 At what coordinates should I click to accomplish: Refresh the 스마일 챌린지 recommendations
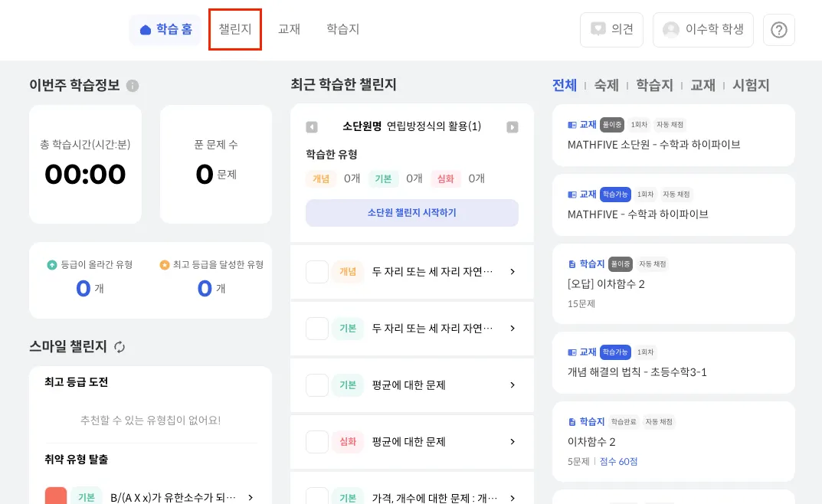pyautogui.click(x=120, y=347)
